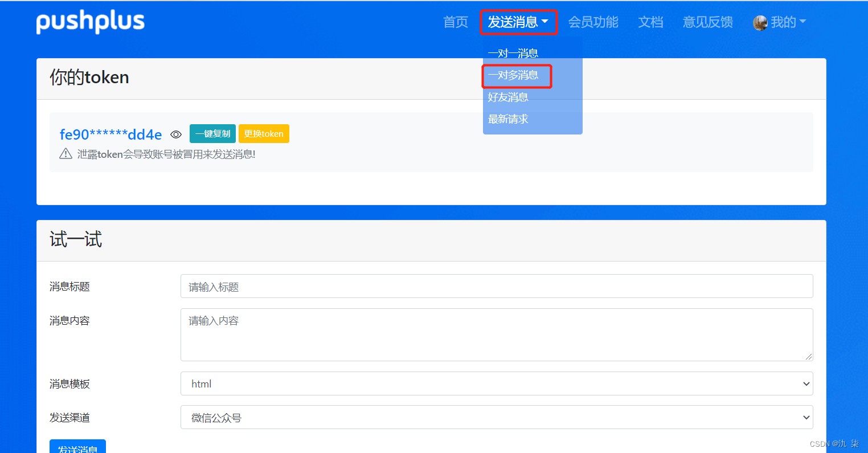Open 意见反馈 navigation item
Image resolution: width=868 pixels, height=453 pixels.
(x=708, y=22)
